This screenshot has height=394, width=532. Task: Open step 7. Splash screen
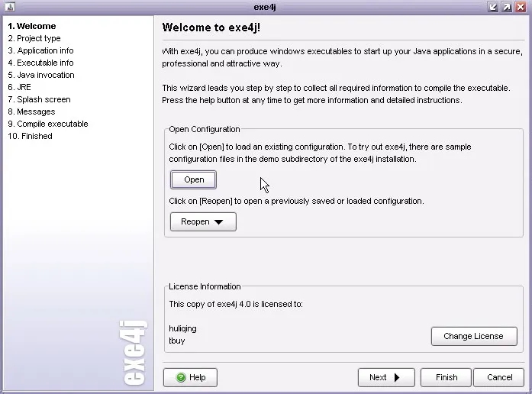pos(40,99)
